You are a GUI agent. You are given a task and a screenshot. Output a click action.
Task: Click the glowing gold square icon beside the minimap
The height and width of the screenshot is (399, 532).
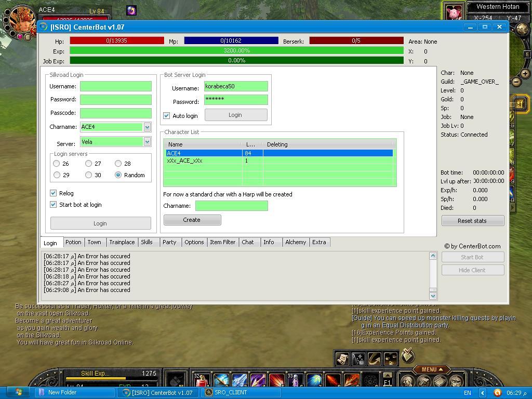tap(520, 103)
